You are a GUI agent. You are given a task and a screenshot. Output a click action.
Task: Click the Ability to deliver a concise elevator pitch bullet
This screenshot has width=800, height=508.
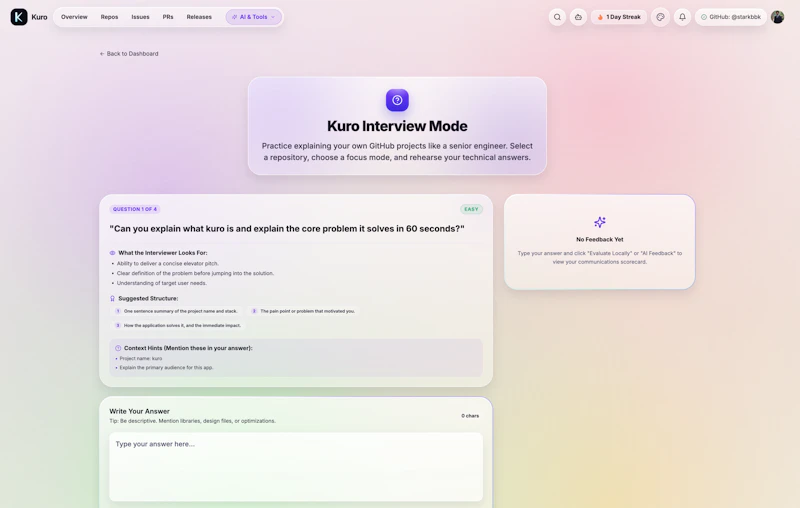[168, 264]
